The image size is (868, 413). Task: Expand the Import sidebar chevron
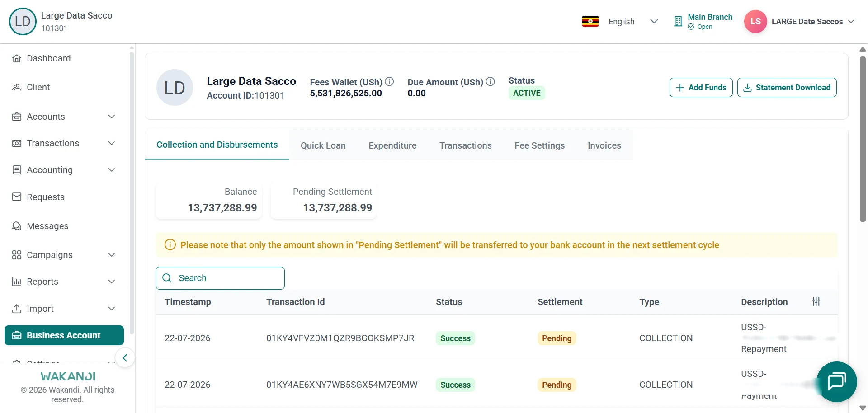pyautogui.click(x=112, y=309)
